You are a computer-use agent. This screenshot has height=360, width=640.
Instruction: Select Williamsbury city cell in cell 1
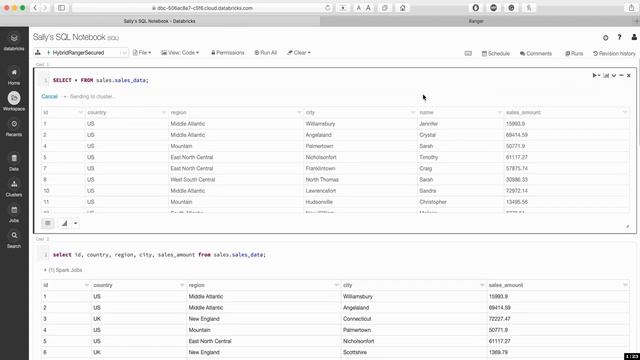coord(320,124)
